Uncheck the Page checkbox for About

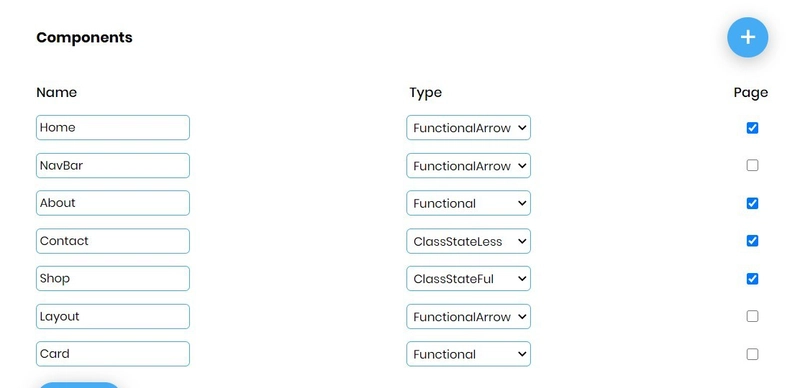tap(752, 203)
